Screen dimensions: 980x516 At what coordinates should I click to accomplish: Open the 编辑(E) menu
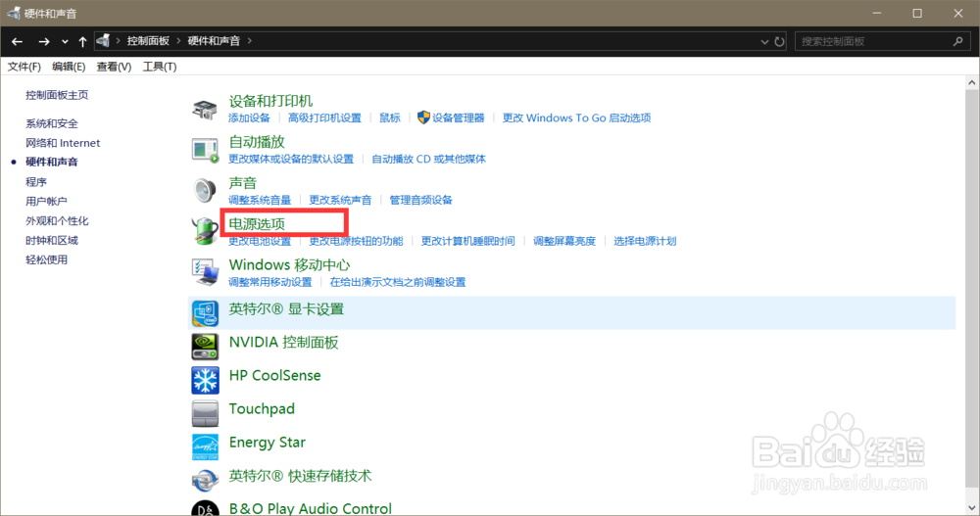coord(69,67)
